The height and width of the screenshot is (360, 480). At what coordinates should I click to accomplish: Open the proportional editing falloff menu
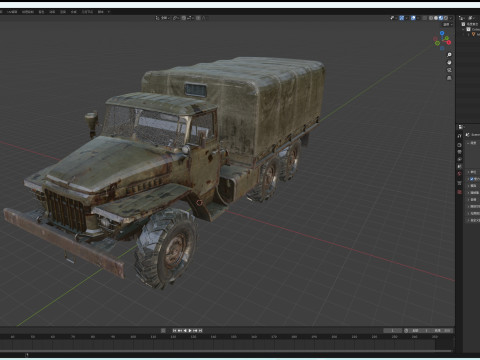203,18
